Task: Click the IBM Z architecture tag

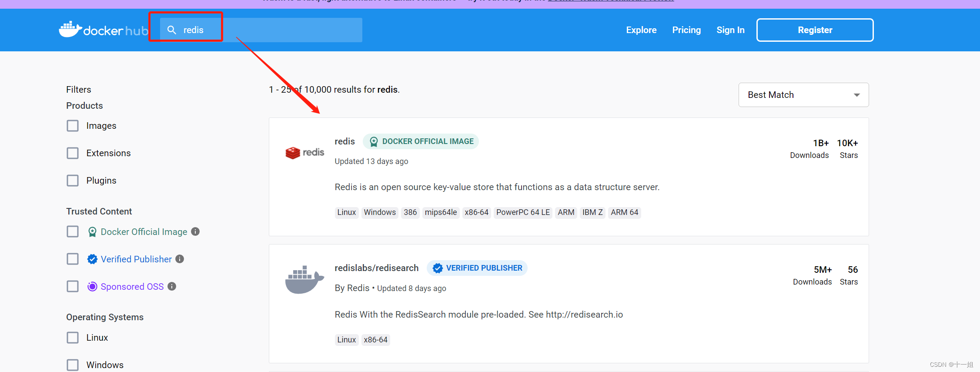Action: coord(592,212)
